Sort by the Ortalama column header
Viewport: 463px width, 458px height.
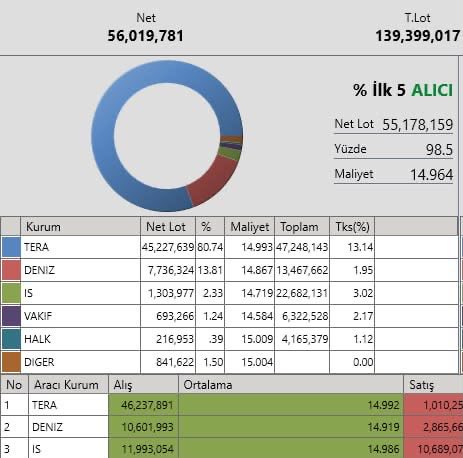[x=291, y=385]
